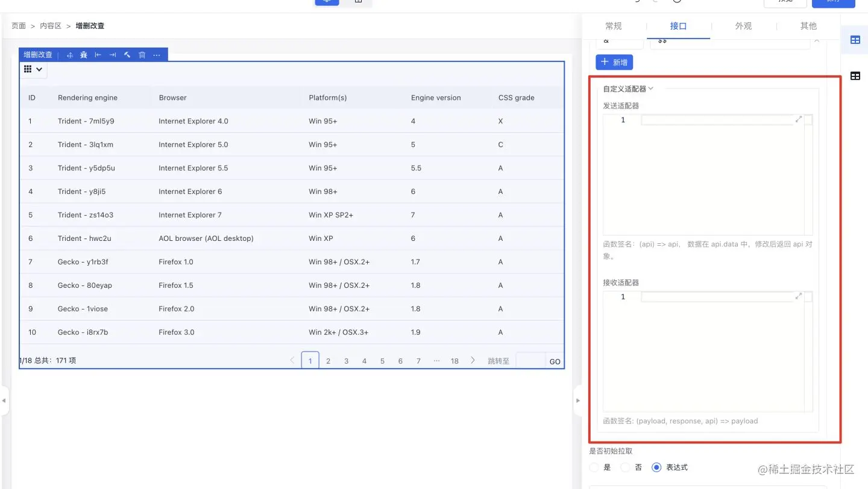This screenshot has height=489, width=868.
Task: Select the 否 radio option for 是否初始拉取
Action: pyautogui.click(x=625, y=467)
